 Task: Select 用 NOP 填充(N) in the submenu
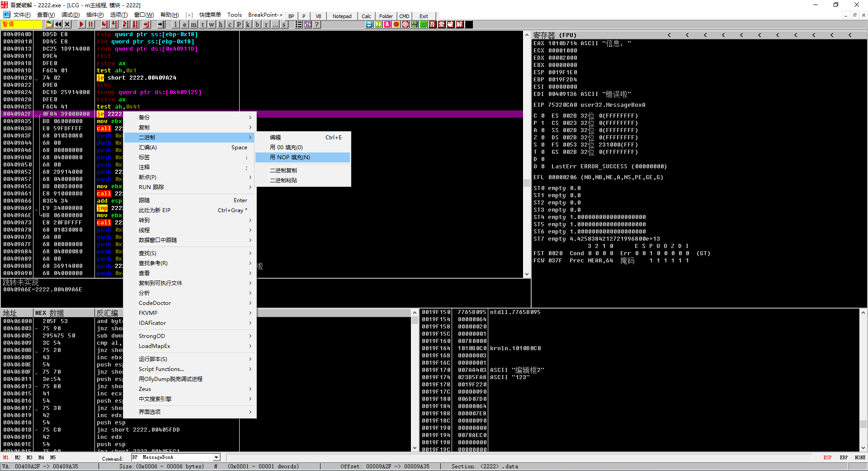302,157
